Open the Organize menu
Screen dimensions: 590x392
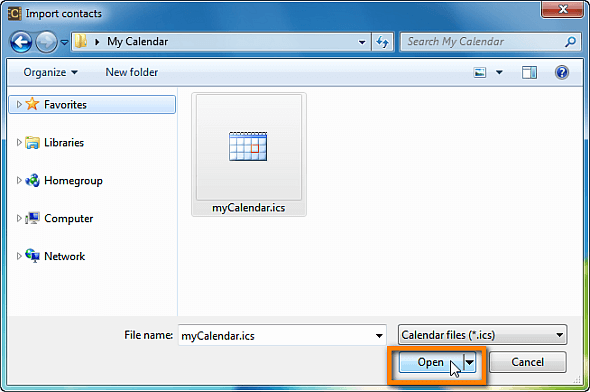pos(50,72)
